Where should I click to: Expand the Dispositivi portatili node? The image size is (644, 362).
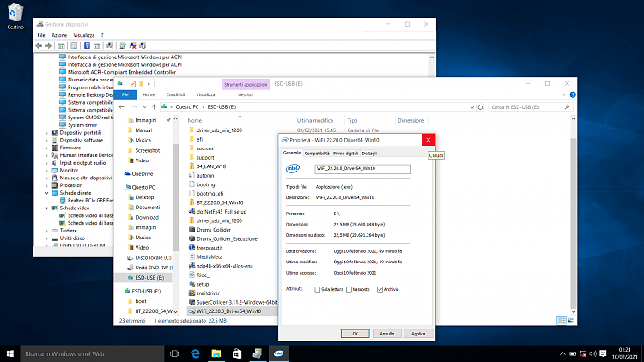pos(46,133)
